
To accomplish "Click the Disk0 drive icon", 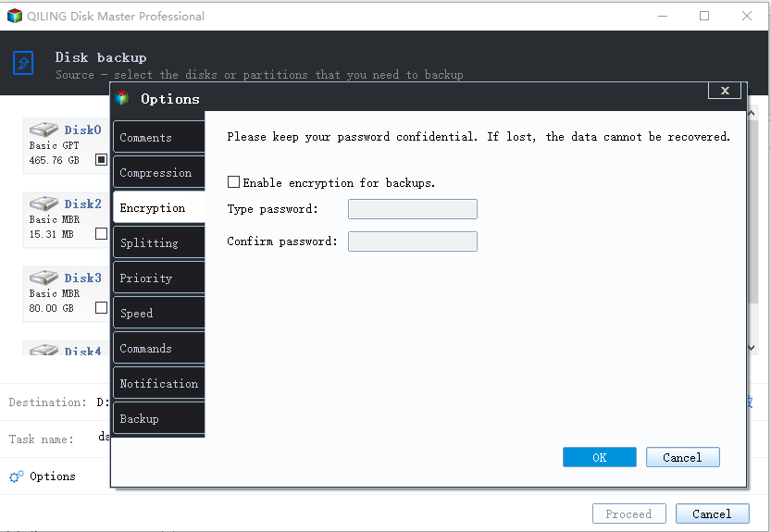I will (44, 130).
